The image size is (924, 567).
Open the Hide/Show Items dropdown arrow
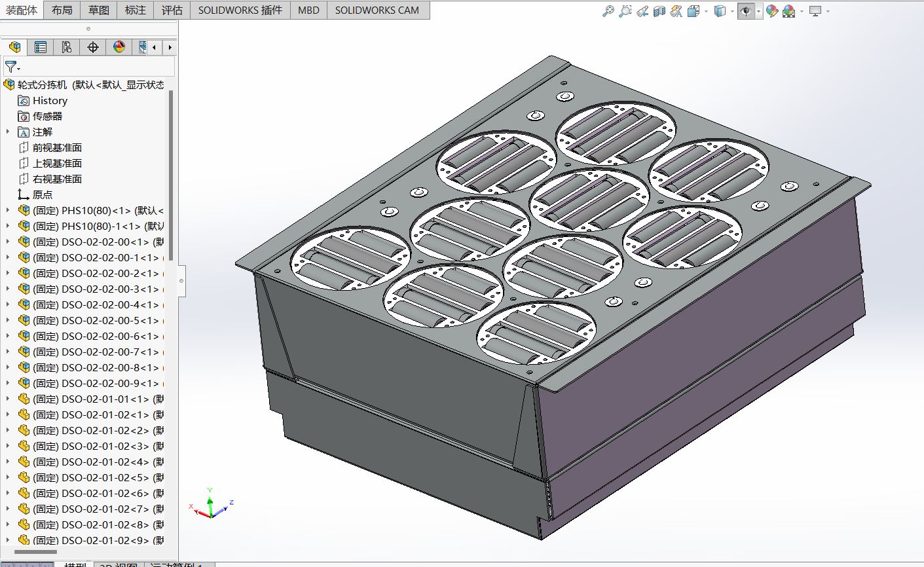[x=758, y=11]
